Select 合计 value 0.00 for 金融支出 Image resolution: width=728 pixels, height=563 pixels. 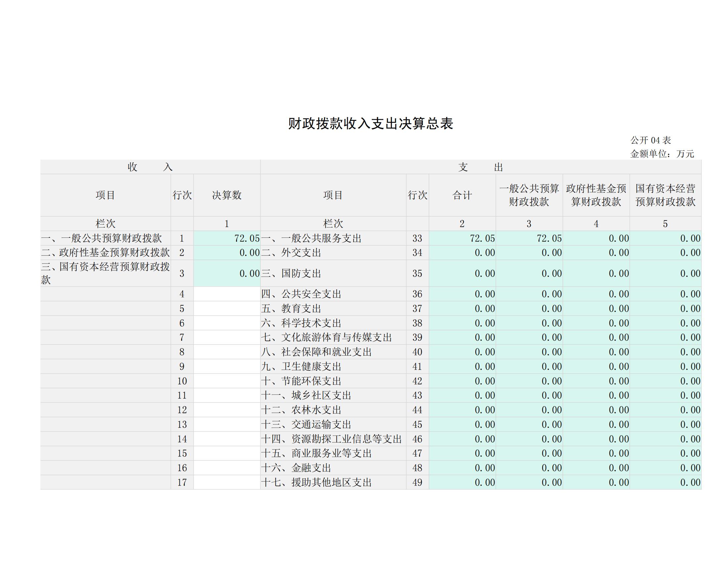tap(485, 468)
